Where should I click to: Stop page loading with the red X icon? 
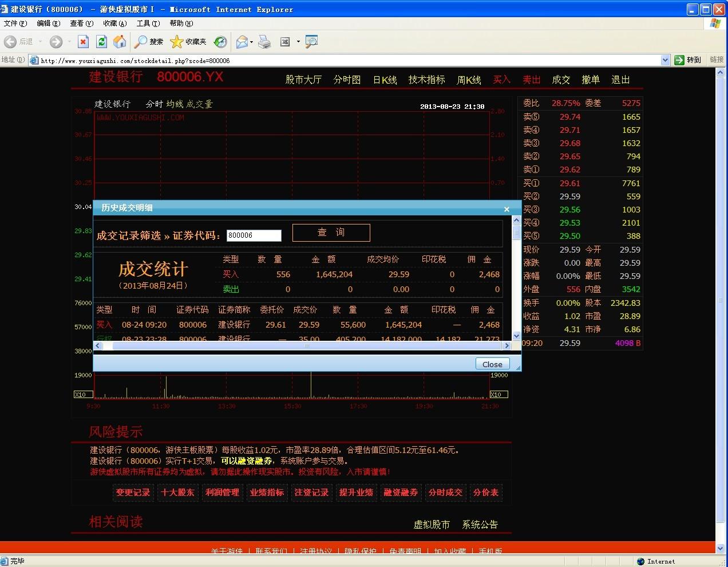click(x=83, y=42)
